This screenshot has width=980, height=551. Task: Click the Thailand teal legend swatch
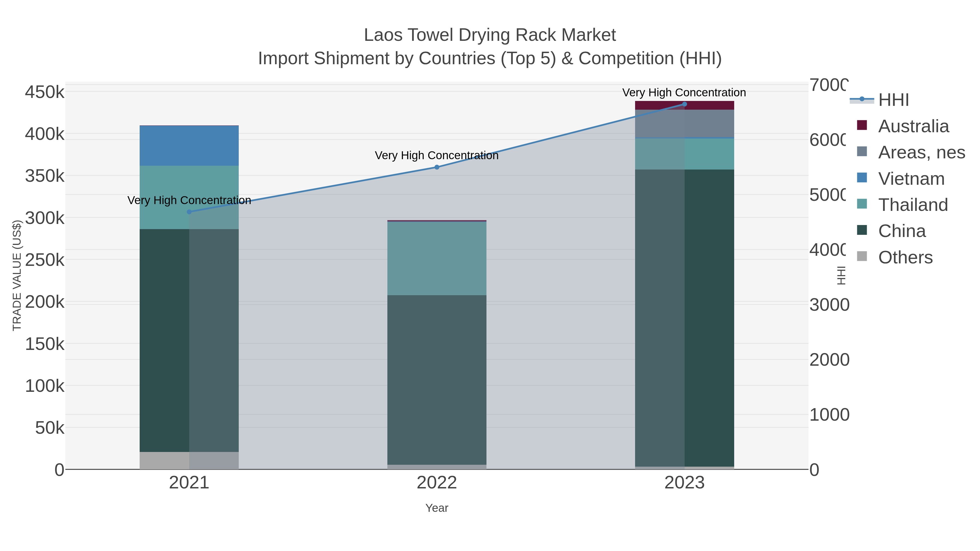tap(862, 204)
